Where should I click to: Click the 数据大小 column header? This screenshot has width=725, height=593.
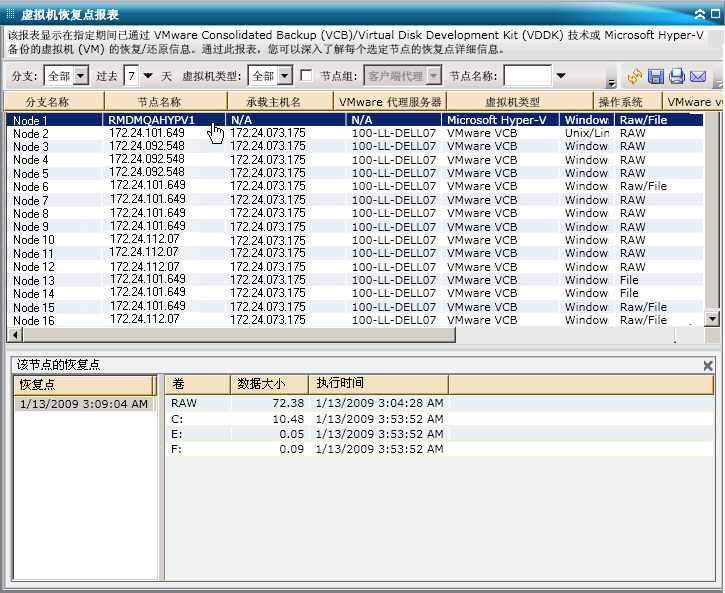(x=261, y=384)
